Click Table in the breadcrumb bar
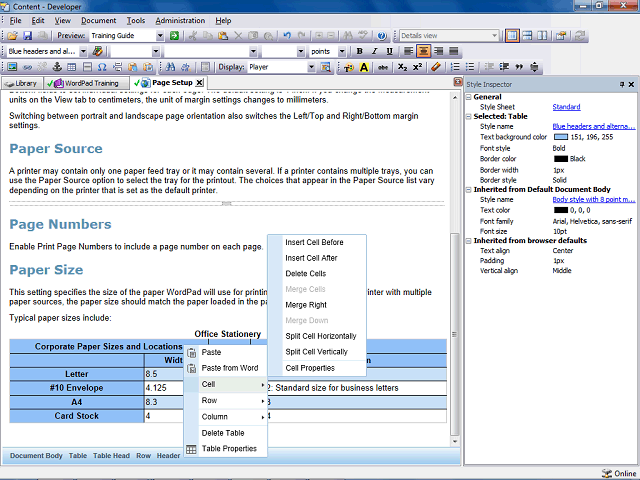Image resolution: width=640 pixels, height=480 pixels. 78,456
